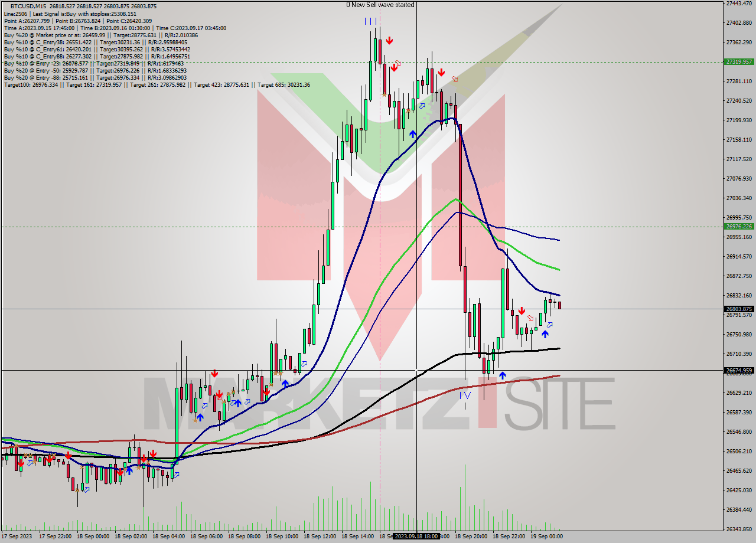Image resolution: width=756 pixels, height=543 pixels.
Task: Click the 27076.930 price axis label
Action: coord(739,178)
